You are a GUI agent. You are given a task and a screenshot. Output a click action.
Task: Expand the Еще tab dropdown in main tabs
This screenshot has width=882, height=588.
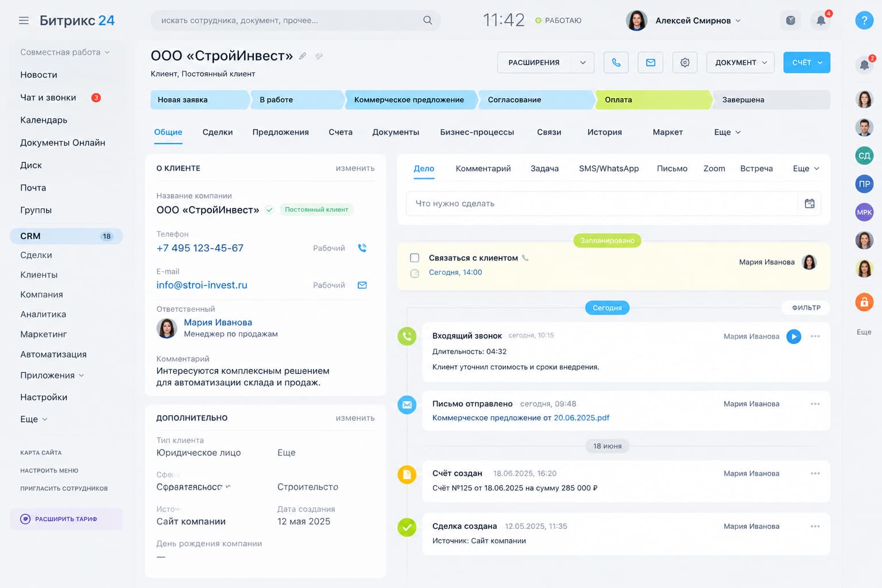[728, 132]
